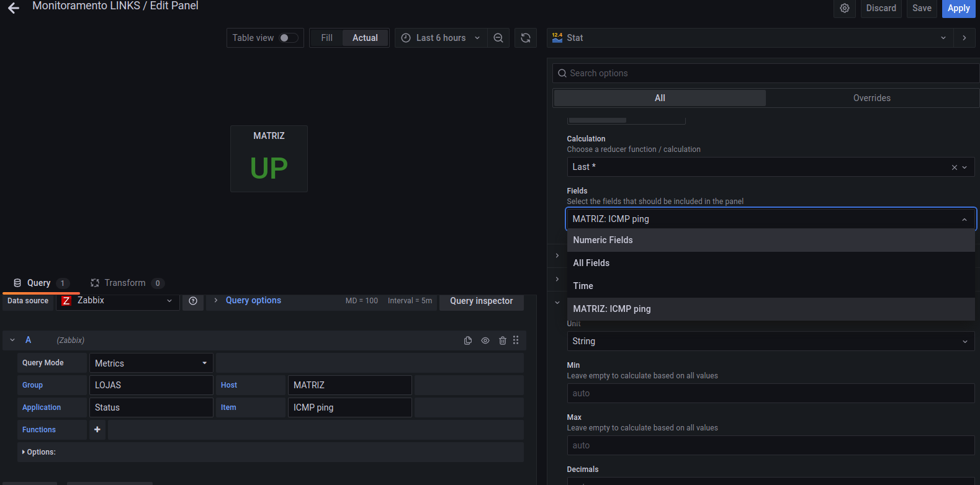This screenshot has width=980, height=485.
Task: Open the data source help icon
Action: tap(193, 301)
